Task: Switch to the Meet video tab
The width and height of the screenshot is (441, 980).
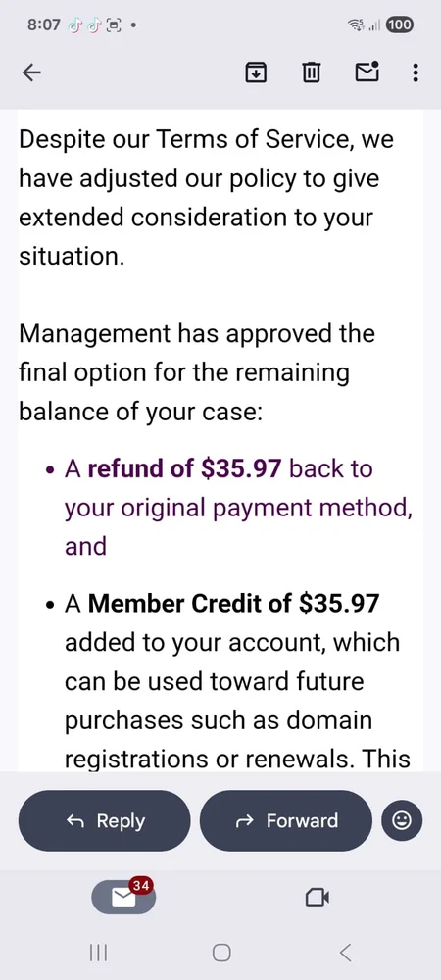Action: (x=318, y=898)
